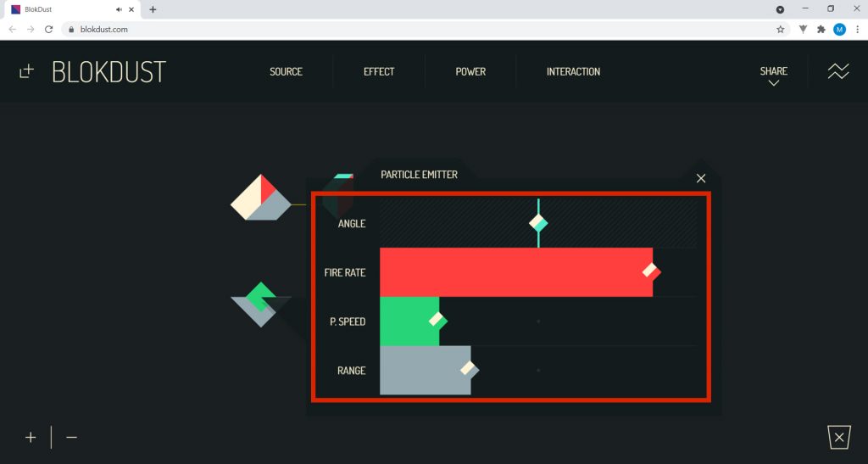
Task: Click the circular dropdown icon in title bar
Action: coord(780,9)
